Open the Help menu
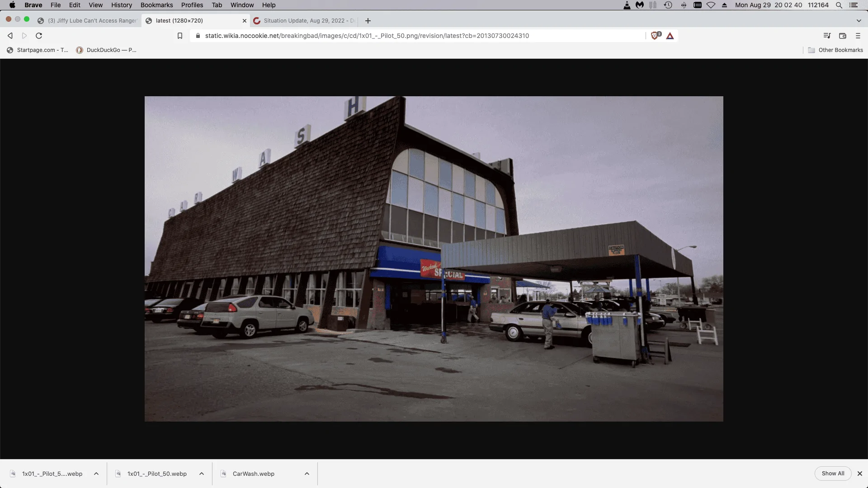Image resolution: width=868 pixels, height=488 pixels. click(269, 5)
